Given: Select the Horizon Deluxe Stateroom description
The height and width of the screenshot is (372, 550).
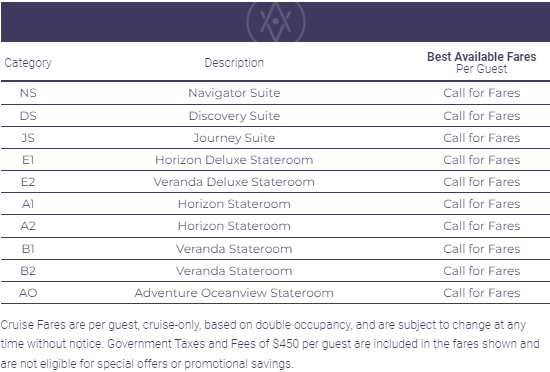Looking at the screenshot, I should click(x=234, y=160).
